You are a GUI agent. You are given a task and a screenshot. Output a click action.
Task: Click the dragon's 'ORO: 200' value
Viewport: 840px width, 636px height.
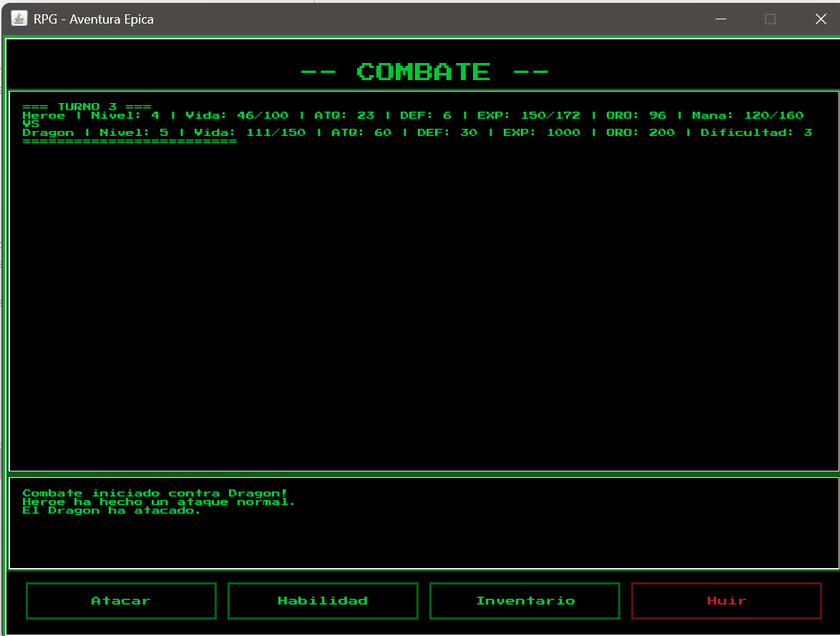pos(640,132)
